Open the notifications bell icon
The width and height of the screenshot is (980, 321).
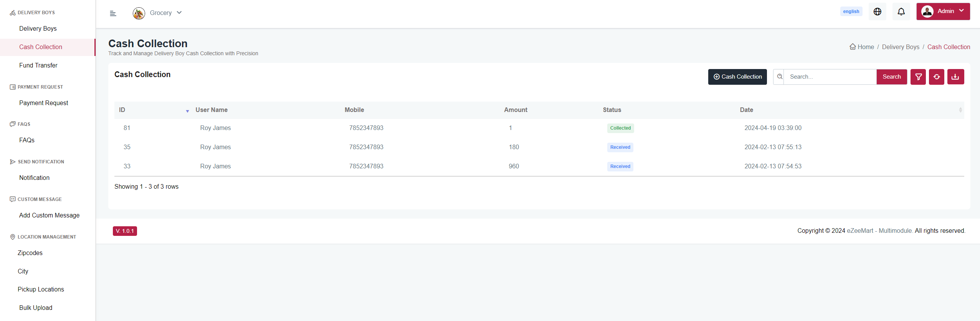click(901, 12)
